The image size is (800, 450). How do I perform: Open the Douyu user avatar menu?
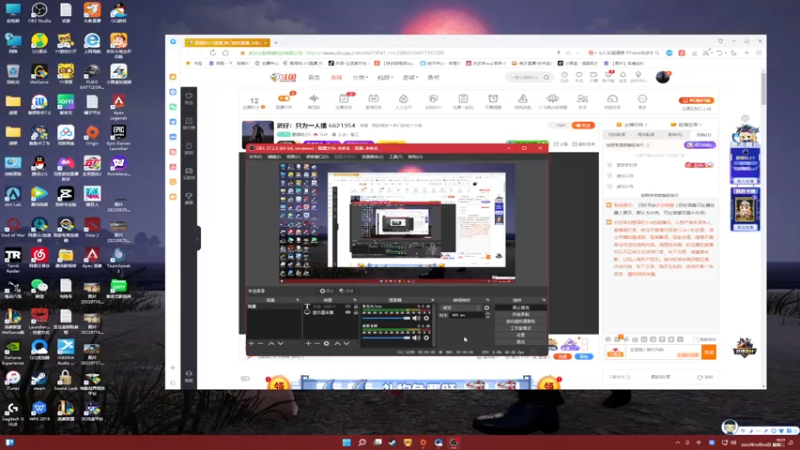663,77
